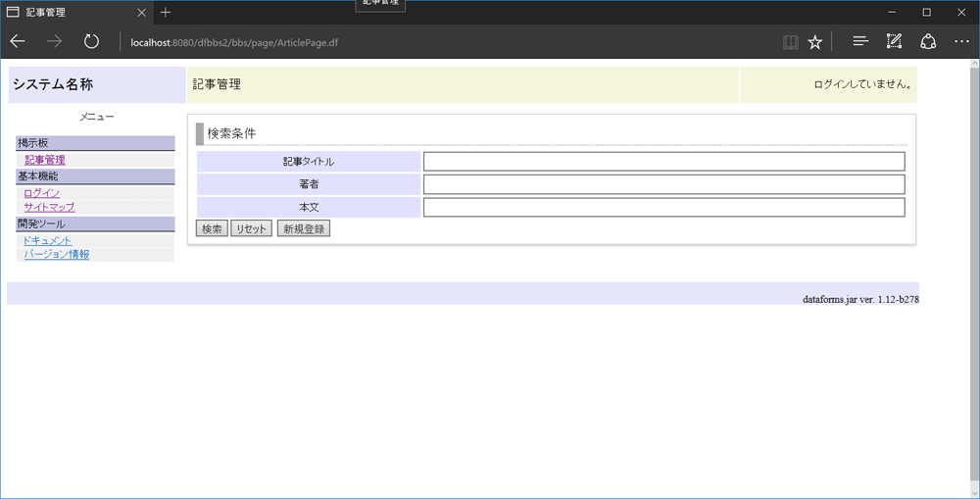Close the 記事管理 browser tab
This screenshot has height=499, width=980.
click(142, 12)
